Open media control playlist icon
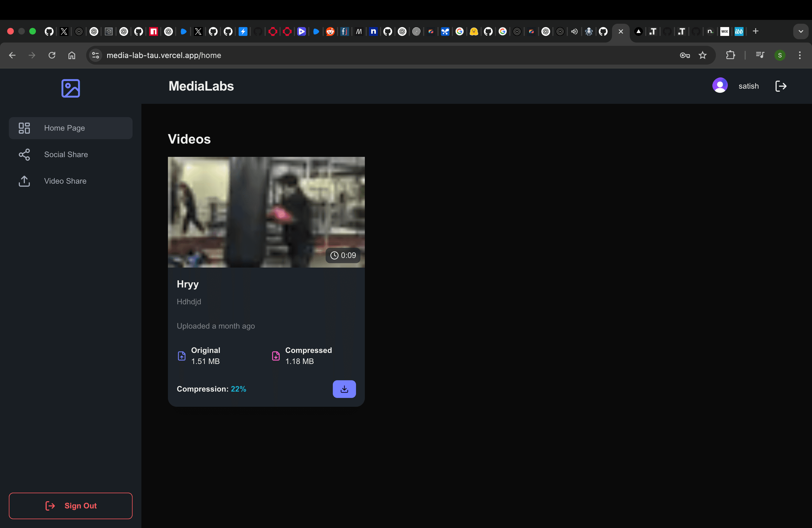This screenshot has width=812, height=528. tap(760, 55)
